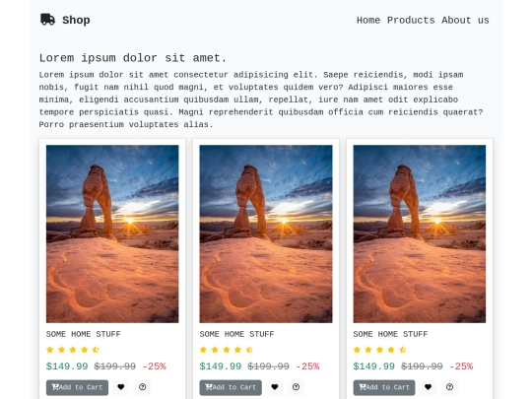
Task: Click the half star rating on third product
Action: tap(403, 350)
